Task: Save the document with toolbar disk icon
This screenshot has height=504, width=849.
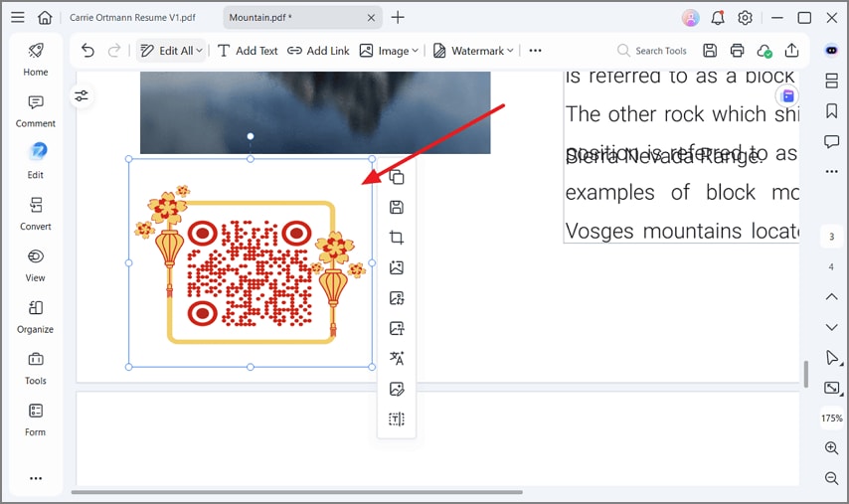Action: [710, 51]
